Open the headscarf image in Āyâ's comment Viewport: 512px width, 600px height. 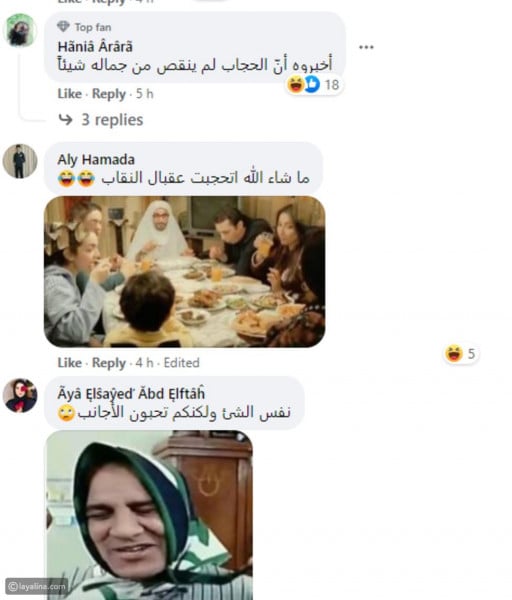tap(149, 515)
